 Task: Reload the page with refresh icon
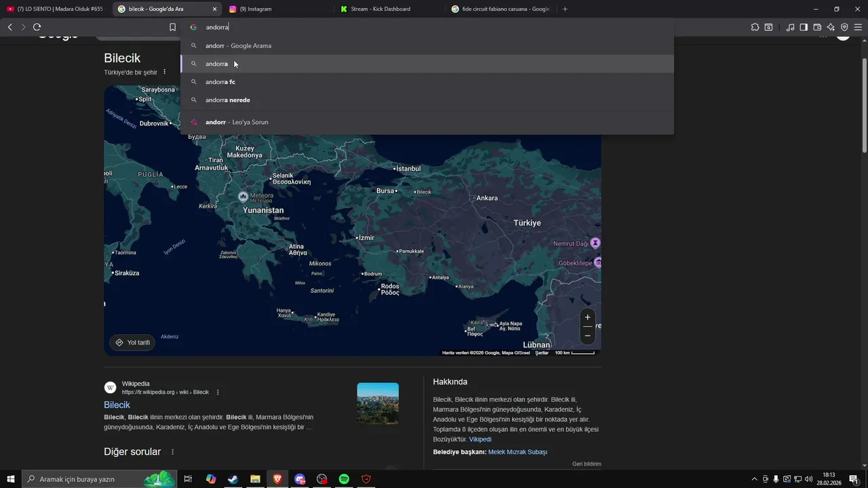[37, 27]
